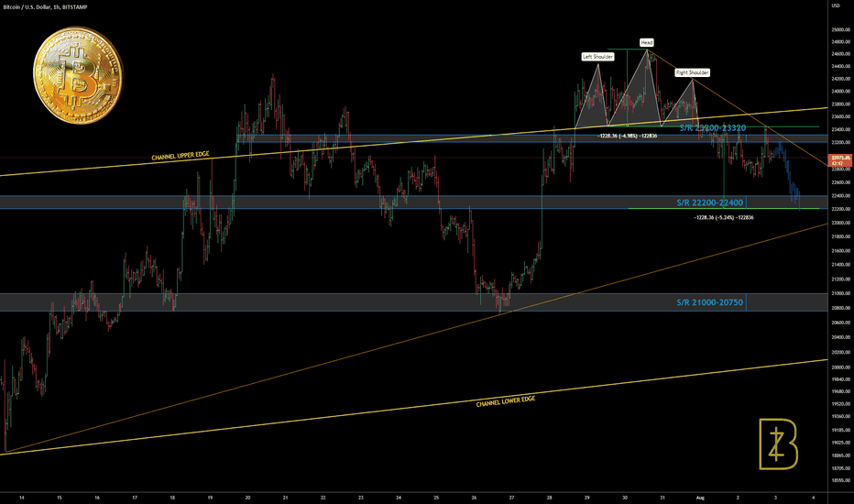The height and width of the screenshot is (504, 854).
Task: Select the S/R 22200-22400 zone label
Action: click(x=709, y=203)
